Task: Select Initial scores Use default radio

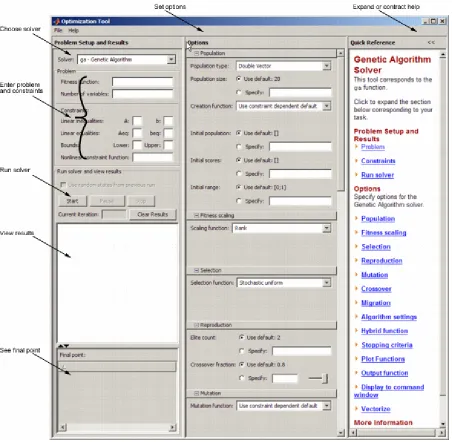Action: (x=239, y=160)
